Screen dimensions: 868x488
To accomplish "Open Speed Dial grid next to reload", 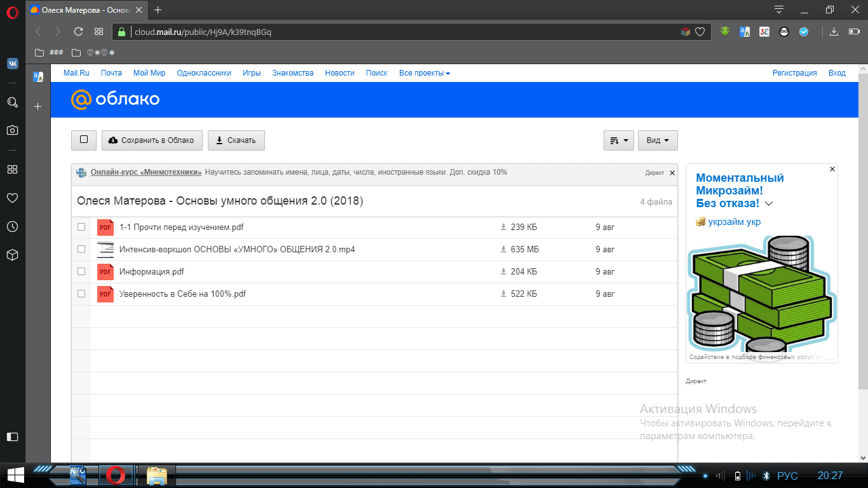I will tap(98, 32).
